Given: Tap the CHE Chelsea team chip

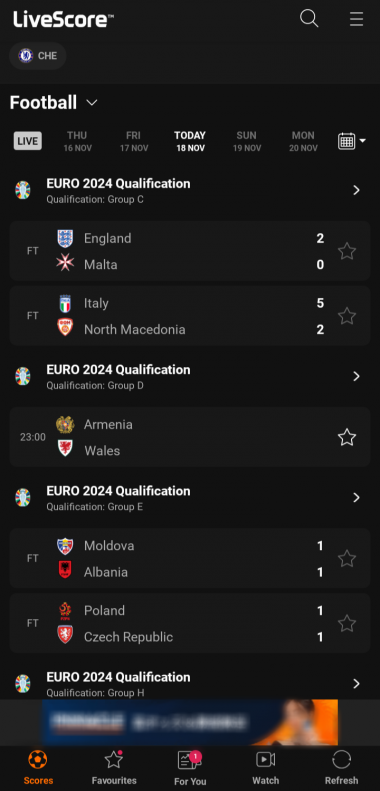Looking at the screenshot, I should coord(38,55).
